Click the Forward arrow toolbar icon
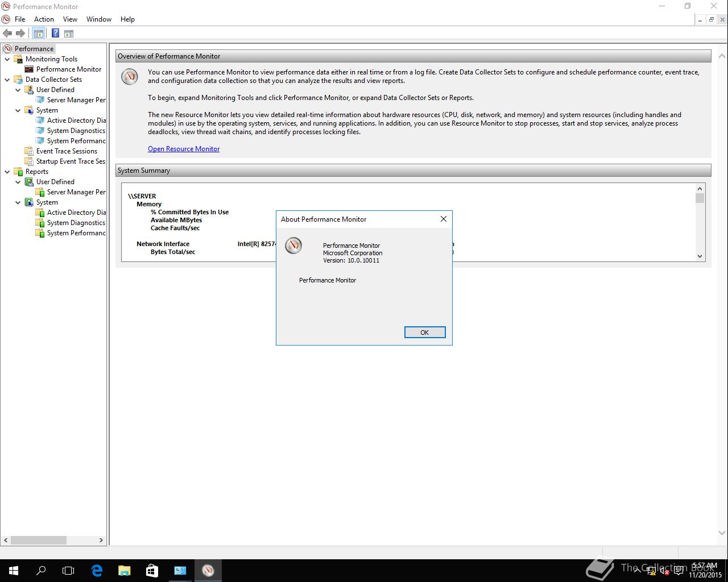This screenshot has width=728, height=582. [x=20, y=34]
